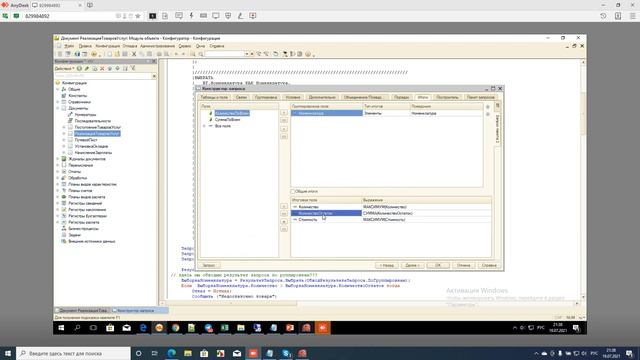Click the filter icon in configuration tree toolbar

tap(133, 68)
